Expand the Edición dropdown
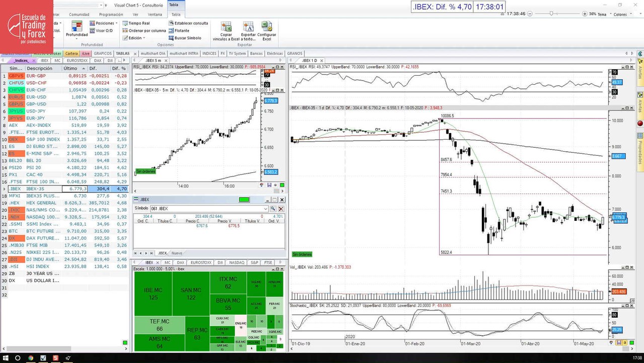Screen dimensions: 644x363 [x=134, y=38]
